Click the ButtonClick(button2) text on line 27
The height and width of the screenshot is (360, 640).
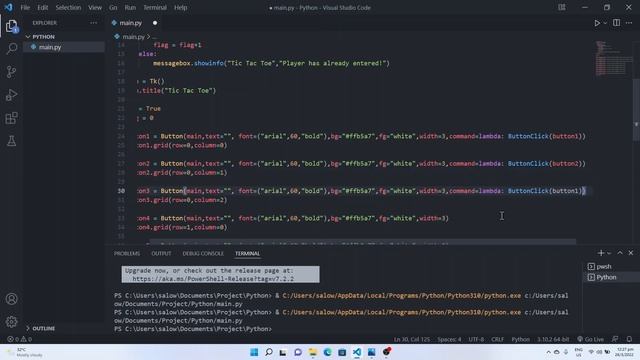(x=546, y=163)
